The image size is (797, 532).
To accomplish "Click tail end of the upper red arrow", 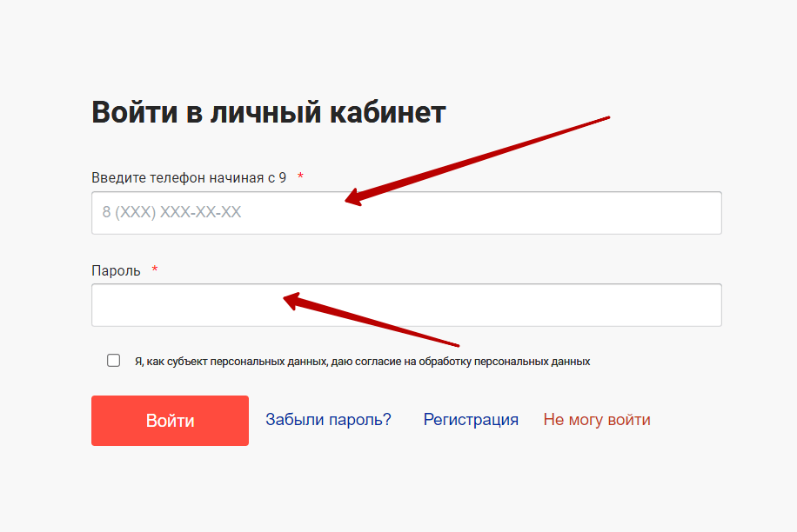I will coord(608,117).
